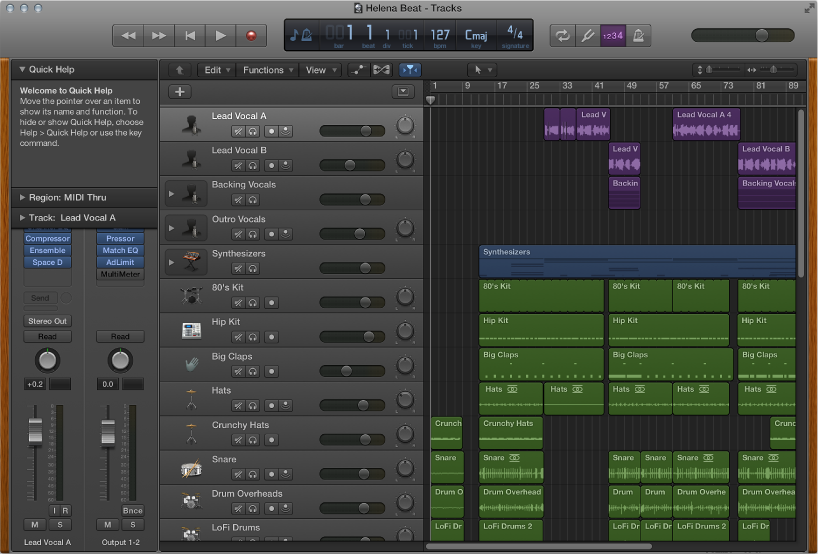Open the Match EQ plug-in slot
This screenshot has height=556, width=818.
coord(120,250)
